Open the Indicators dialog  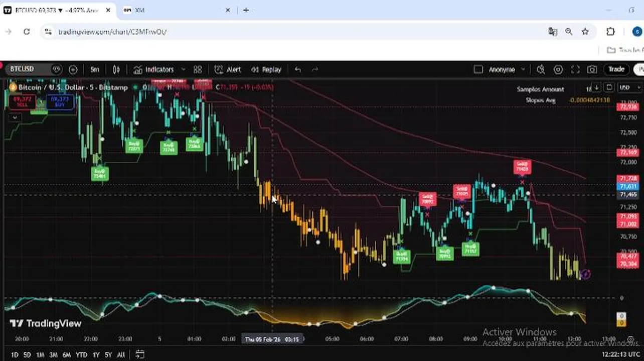[x=153, y=69]
